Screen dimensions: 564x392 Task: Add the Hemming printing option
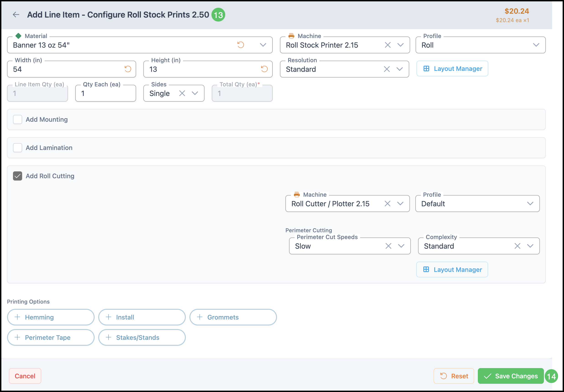[51, 317]
